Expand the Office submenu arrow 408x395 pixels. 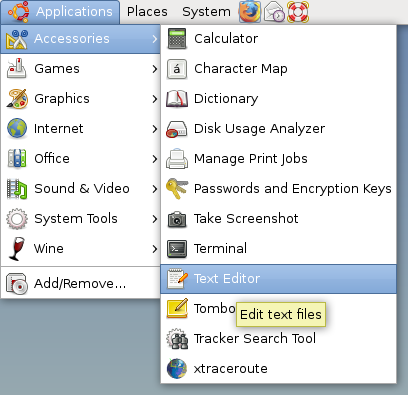154,159
